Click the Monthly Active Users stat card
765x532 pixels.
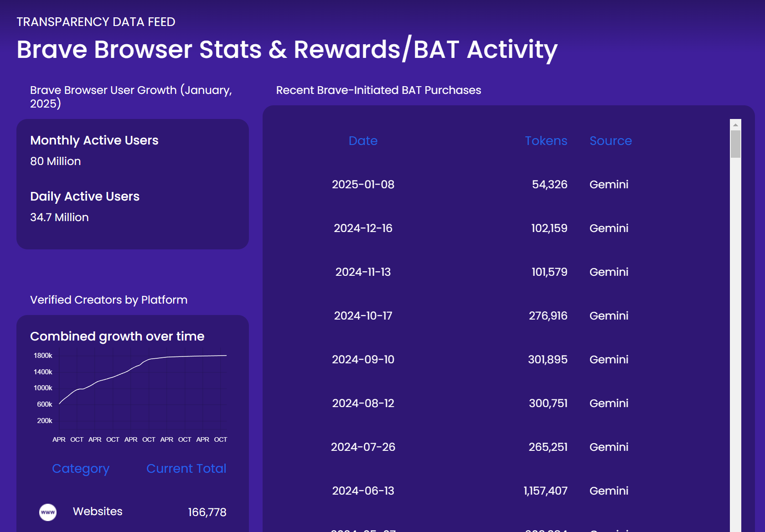tap(94, 140)
